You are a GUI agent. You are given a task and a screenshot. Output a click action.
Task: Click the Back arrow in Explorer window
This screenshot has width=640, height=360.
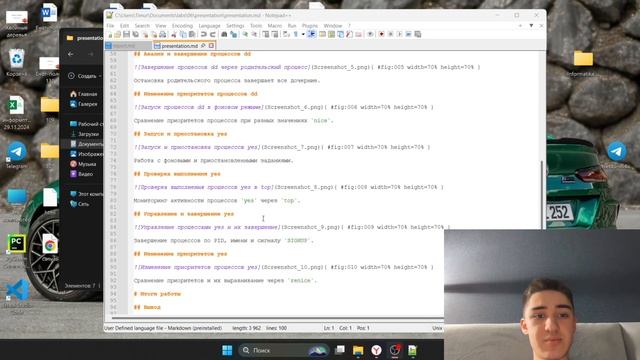[71, 54]
